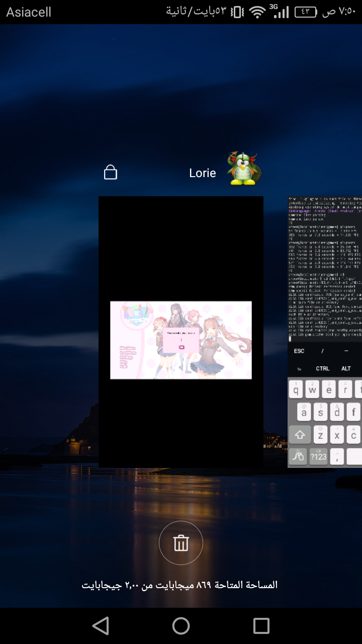Tap the x key in the terminal card keyboard
Screen dimensions: 362x644
[x=337, y=434]
